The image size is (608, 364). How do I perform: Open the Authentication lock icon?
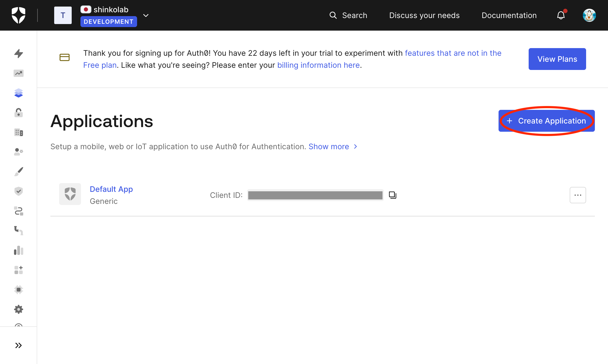[x=18, y=113]
